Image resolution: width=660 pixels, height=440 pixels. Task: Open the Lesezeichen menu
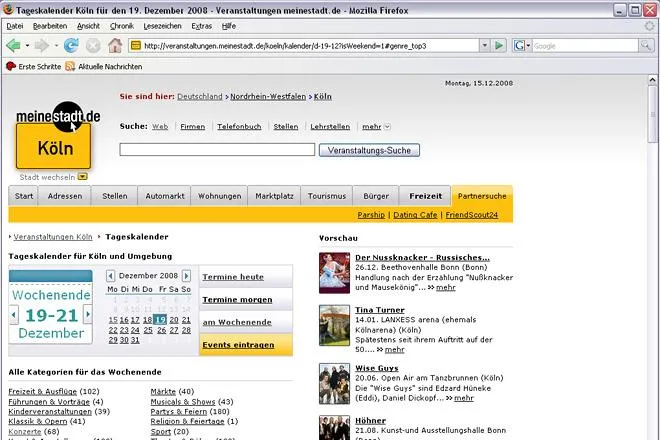pos(162,26)
